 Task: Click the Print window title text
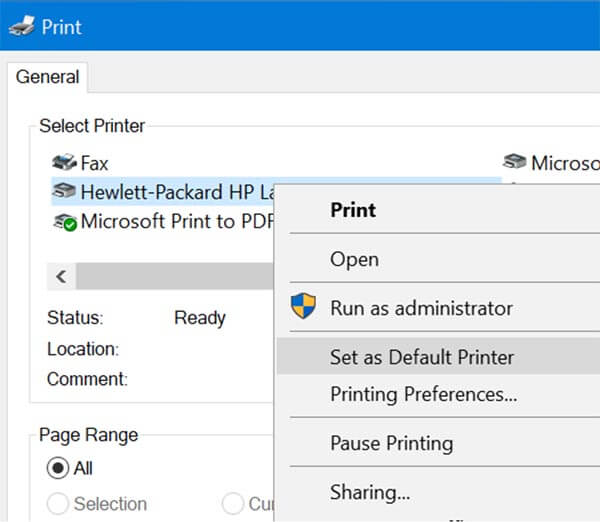62,27
